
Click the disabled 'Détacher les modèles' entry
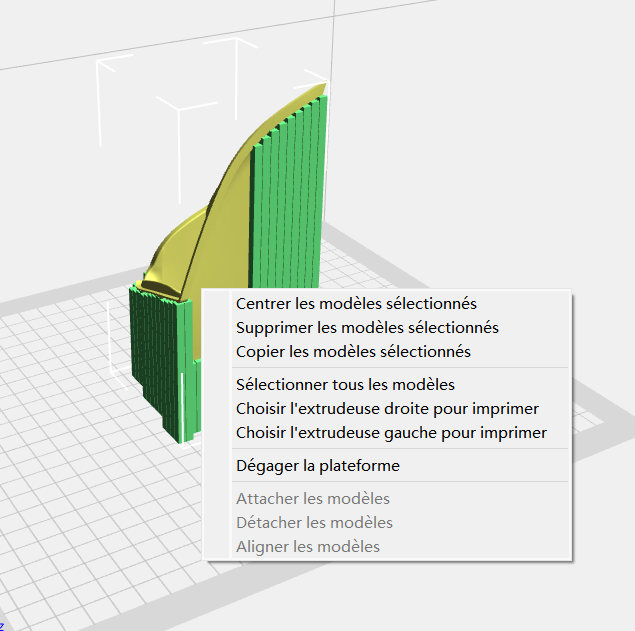pos(387,522)
